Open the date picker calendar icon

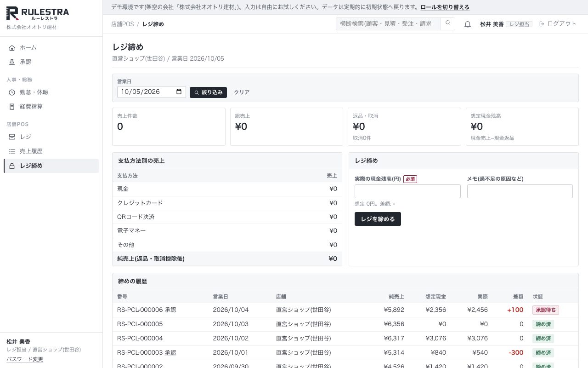pos(179,92)
